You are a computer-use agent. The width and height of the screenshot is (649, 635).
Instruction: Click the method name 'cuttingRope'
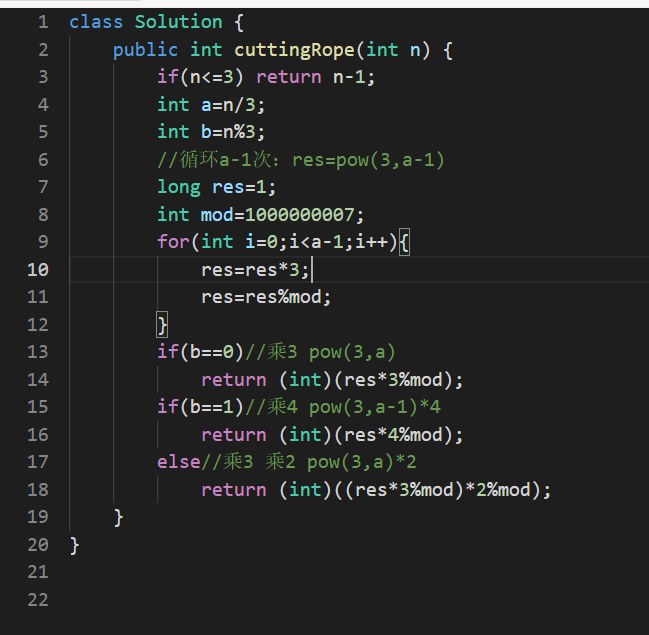pyautogui.click(x=294, y=51)
